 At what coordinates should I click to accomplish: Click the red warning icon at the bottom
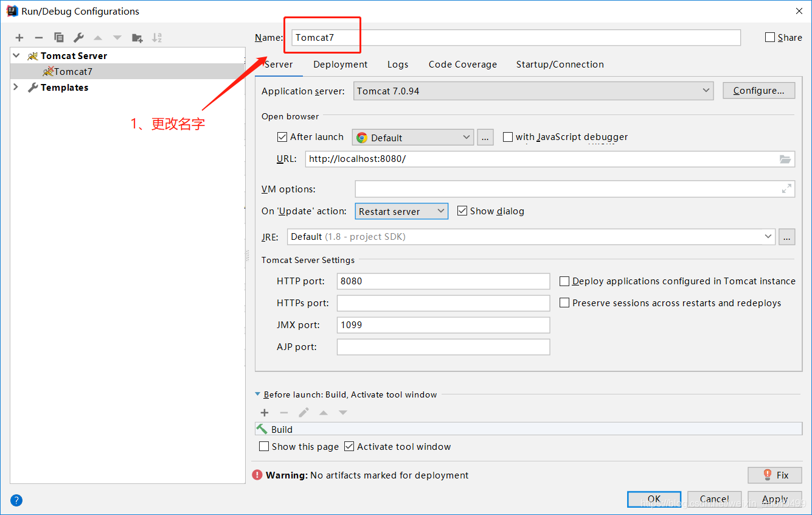(x=258, y=475)
